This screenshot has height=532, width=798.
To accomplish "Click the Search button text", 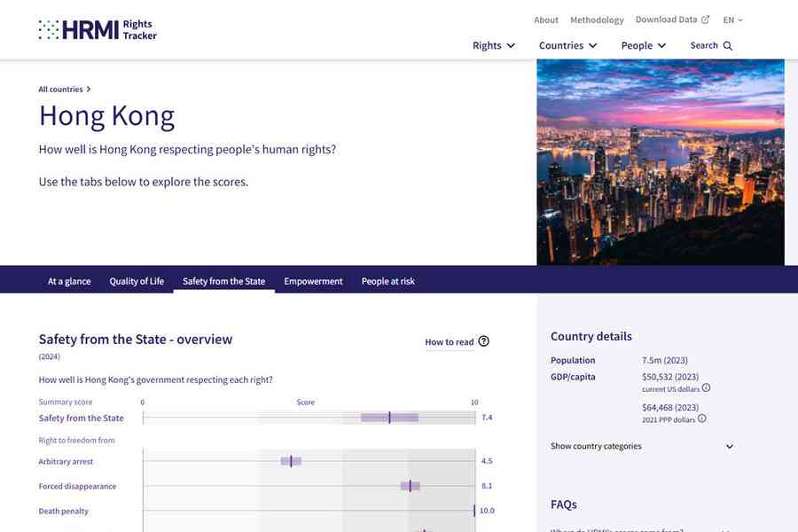I will [x=704, y=45].
